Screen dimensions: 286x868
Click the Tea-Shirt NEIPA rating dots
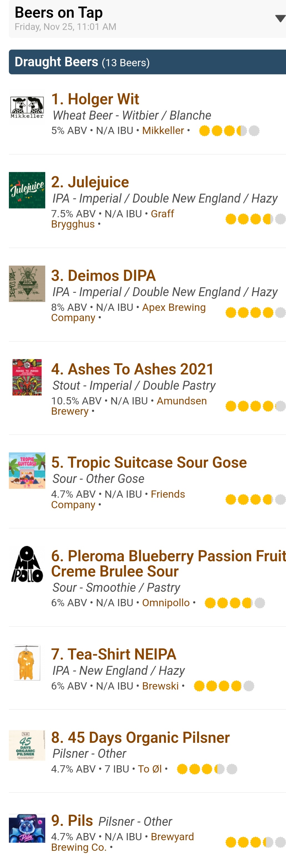pos(224,686)
